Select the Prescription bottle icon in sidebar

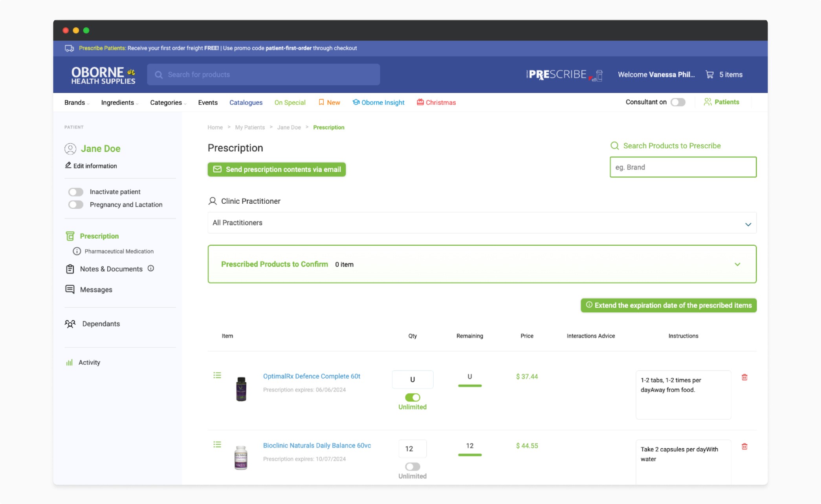point(70,236)
